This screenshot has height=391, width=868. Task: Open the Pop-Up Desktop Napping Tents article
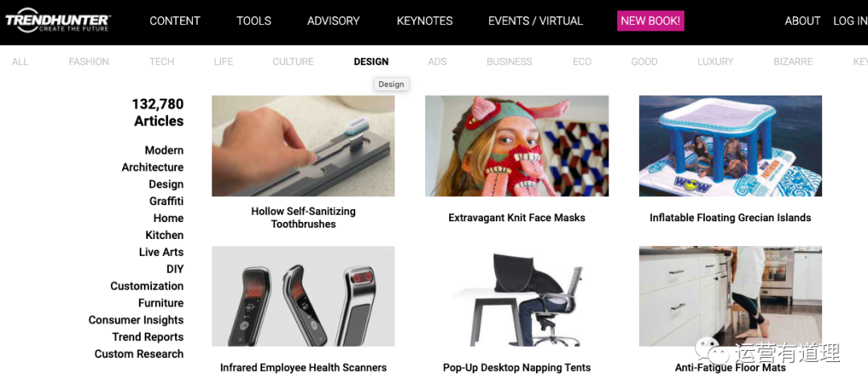coord(517,368)
